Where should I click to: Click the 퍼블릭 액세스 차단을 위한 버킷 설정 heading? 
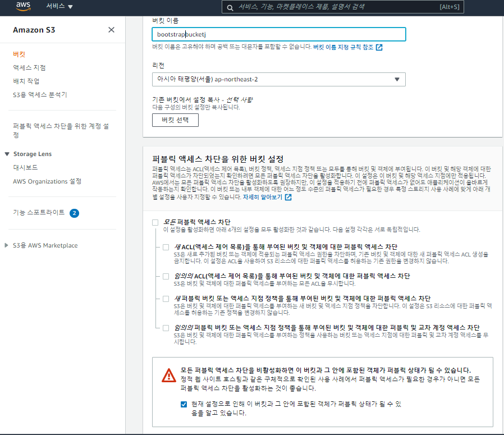point(218,159)
